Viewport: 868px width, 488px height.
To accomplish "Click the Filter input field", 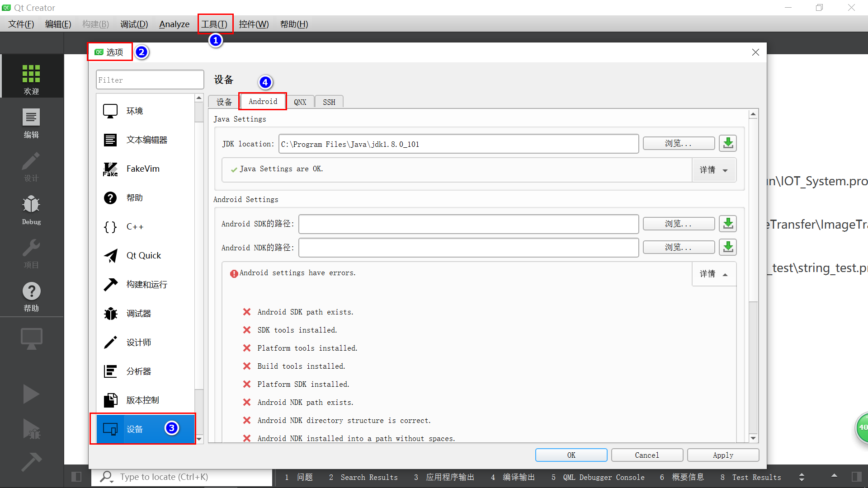I will point(150,80).
